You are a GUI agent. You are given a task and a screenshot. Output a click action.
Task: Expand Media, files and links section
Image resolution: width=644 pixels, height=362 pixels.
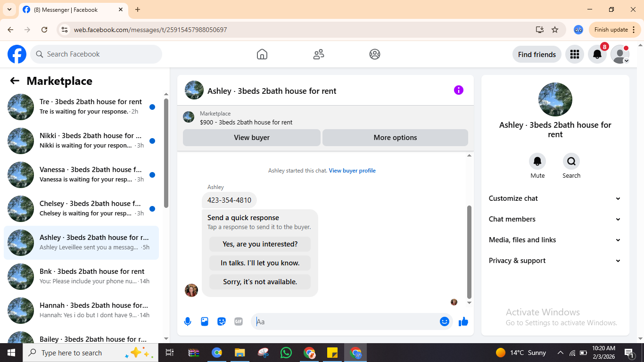click(x=555, y=240)
